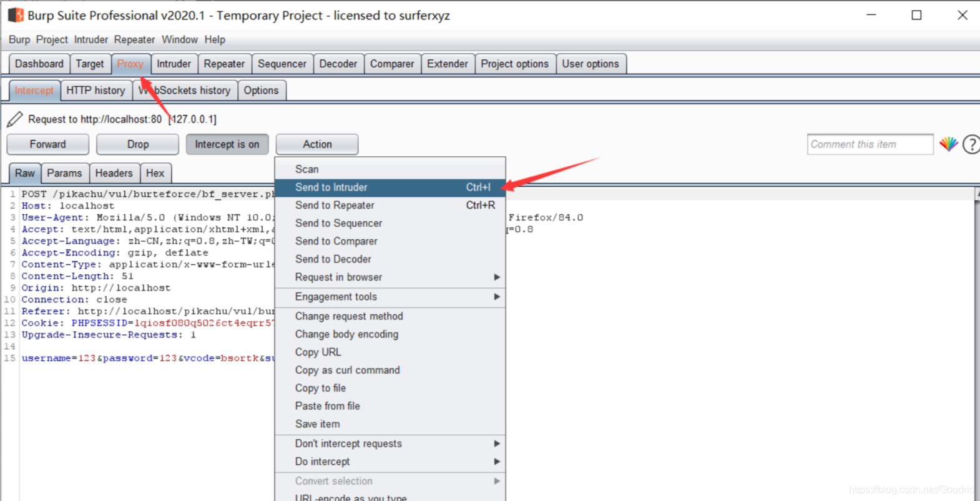The height and width of the screenshot is (501, 980).
Task: Click the pencil edit target icon
Action: (15, 119)
